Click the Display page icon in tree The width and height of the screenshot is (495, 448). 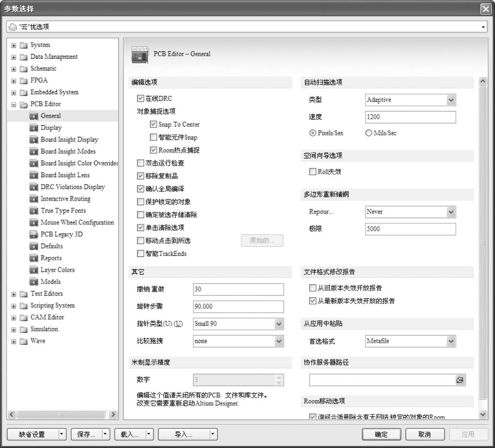tap(34, 128)
